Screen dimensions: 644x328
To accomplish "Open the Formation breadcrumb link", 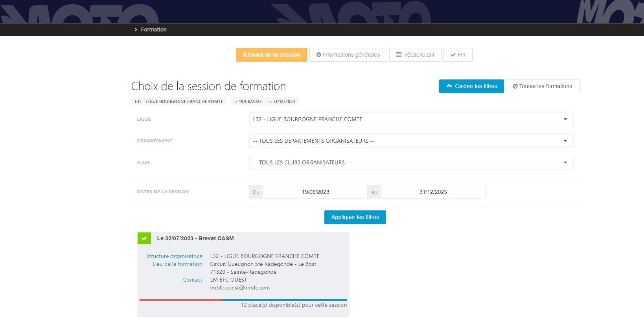I will [154, 30].
